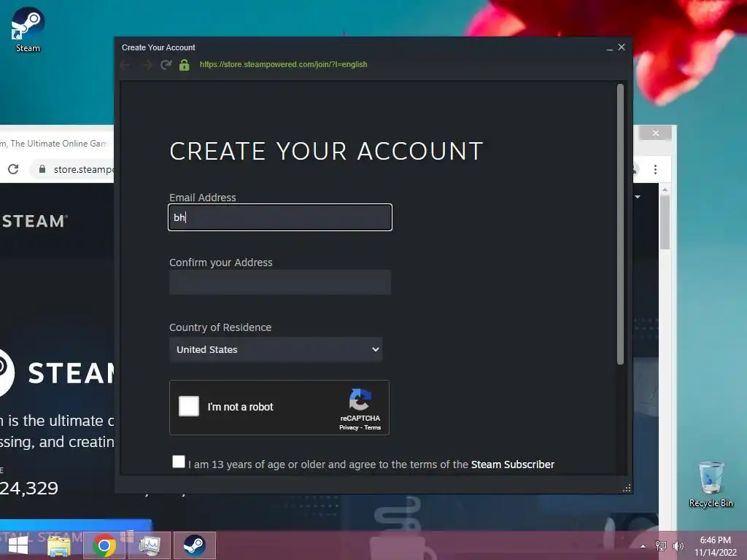Click the Chrome page scrollbar up arrow
This screenshot has width=747, height=560.
pyautogui.click(x=665, y=190)
